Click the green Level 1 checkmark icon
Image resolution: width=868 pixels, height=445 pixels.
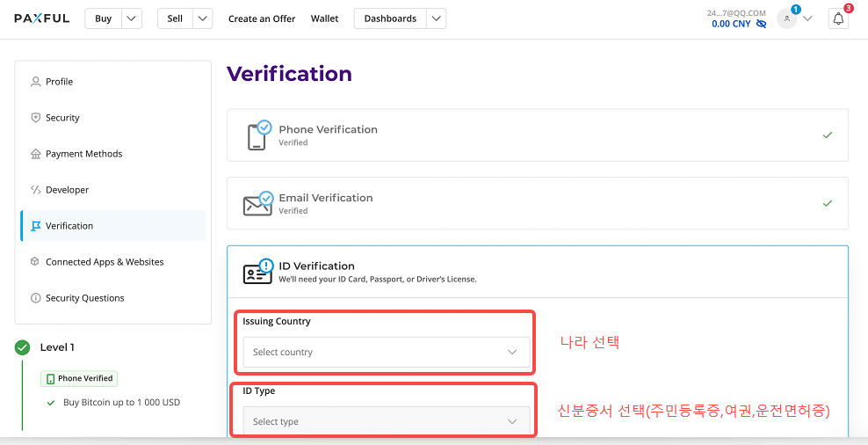click(23, 347)
